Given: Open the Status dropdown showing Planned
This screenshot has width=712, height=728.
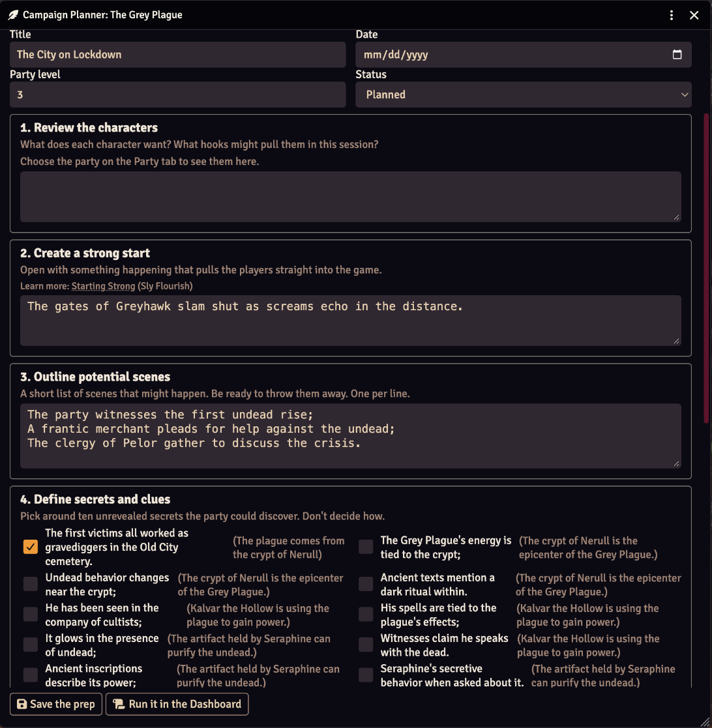Looking at the screenshot, I should pos(524,95).
